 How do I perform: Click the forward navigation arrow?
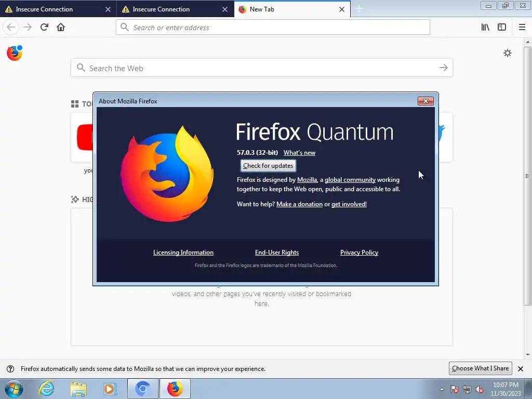28,27
